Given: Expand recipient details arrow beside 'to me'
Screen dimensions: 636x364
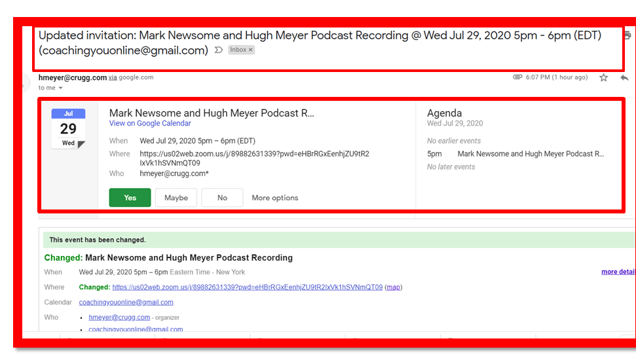Looking at the screenshot, I should click(61, 88).
